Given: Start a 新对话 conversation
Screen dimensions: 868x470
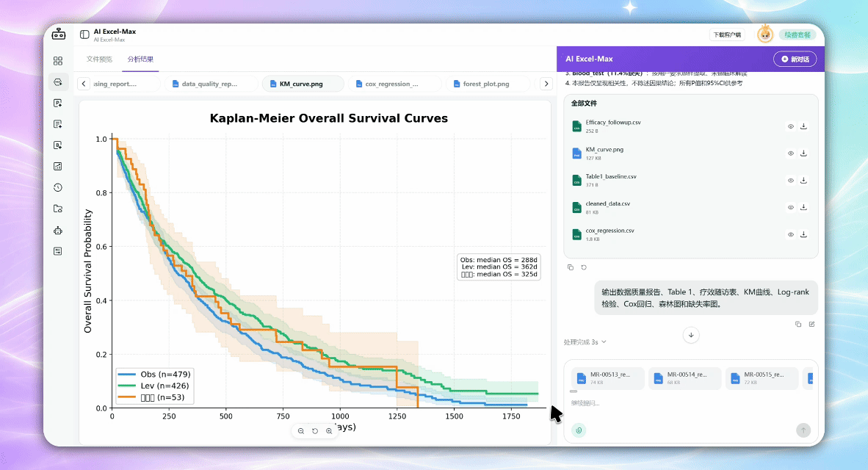Looking at the screenshot, I should point(795,59).
